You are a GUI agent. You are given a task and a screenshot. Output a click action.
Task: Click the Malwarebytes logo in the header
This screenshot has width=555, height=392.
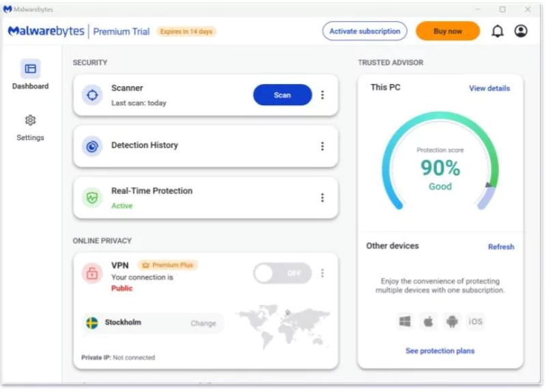46,31
